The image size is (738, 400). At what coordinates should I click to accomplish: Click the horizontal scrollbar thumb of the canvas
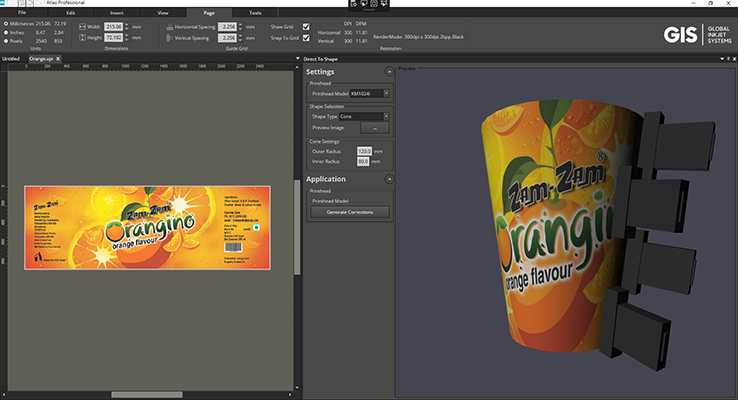pos(147,394)
